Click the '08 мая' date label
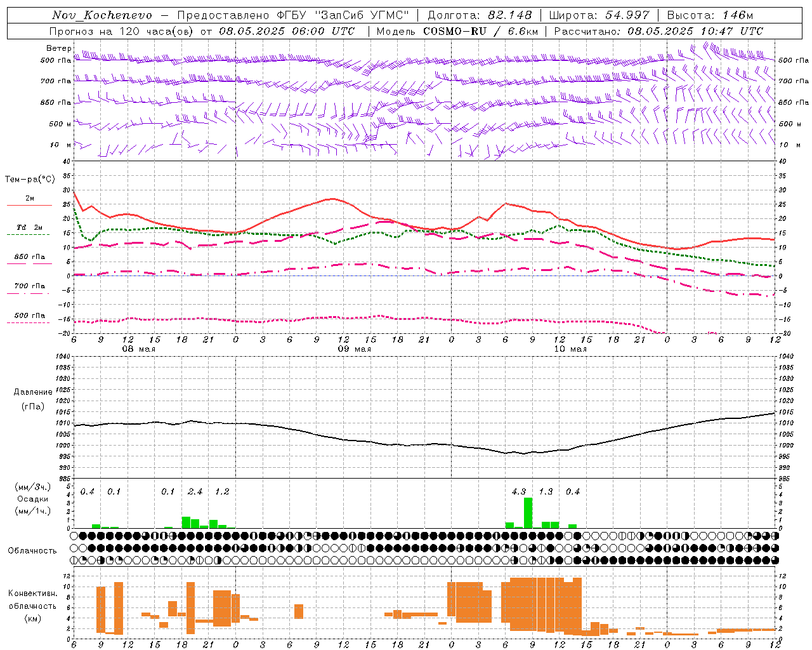The image size is (812, 650). coord(138,349)
